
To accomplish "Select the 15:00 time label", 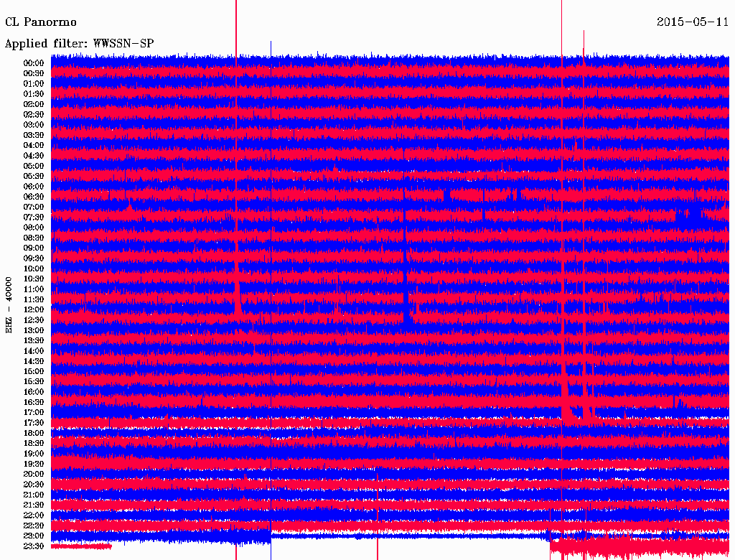I will click(34, 371).
